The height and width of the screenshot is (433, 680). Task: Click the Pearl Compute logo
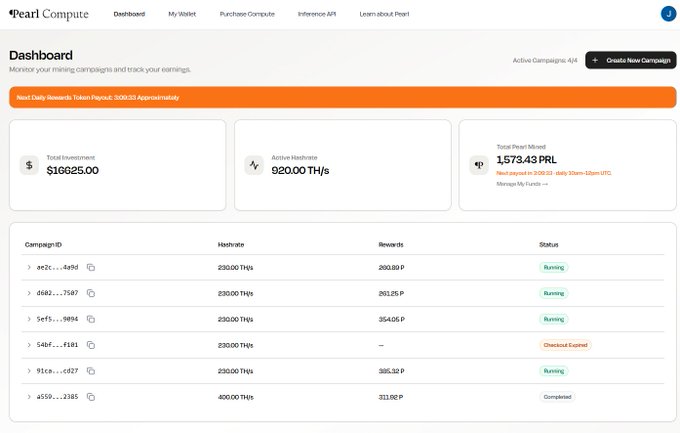pos(49,14)
